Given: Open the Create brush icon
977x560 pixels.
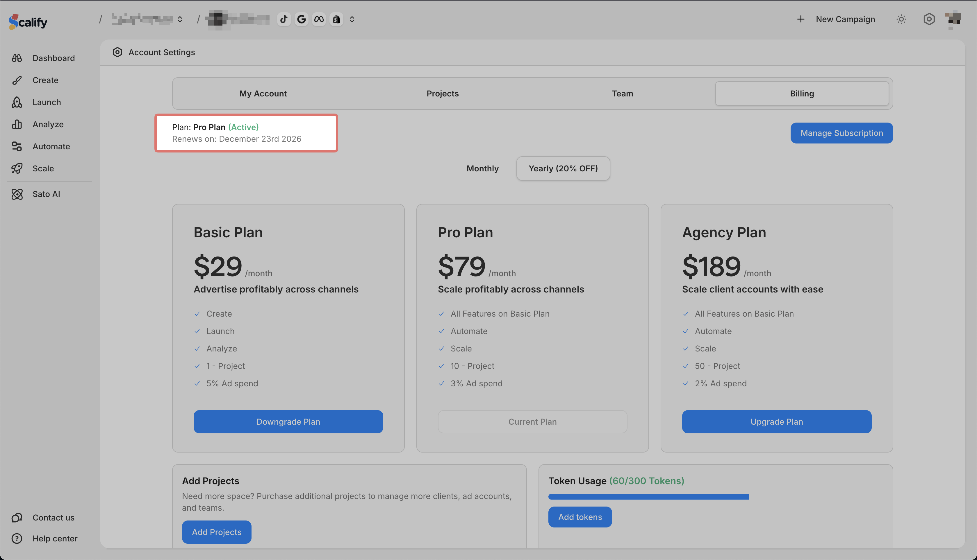Looking at the screenshot, I should [17, 80].
